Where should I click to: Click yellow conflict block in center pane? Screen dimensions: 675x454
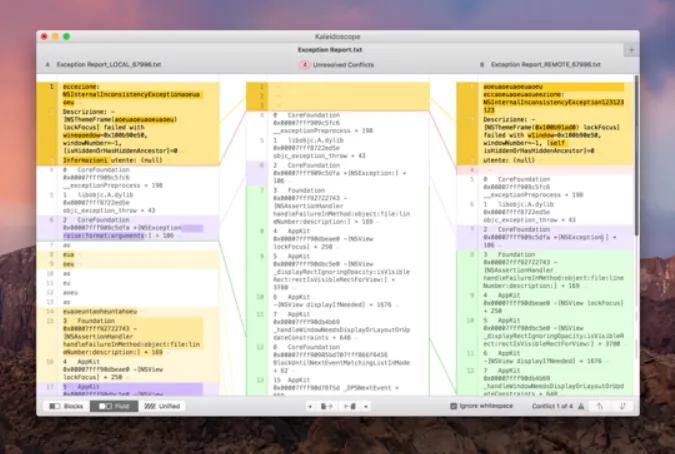[338, 96]
